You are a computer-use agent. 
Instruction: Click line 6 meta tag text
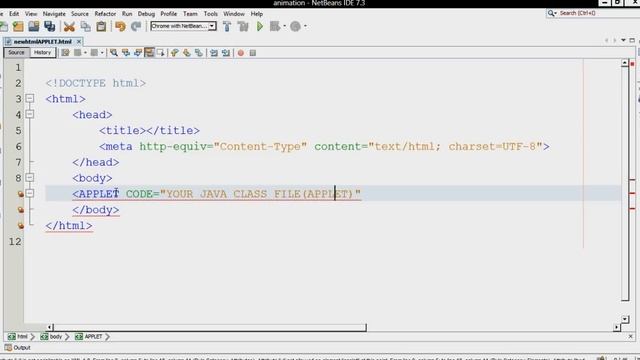(x=324, y=147)
